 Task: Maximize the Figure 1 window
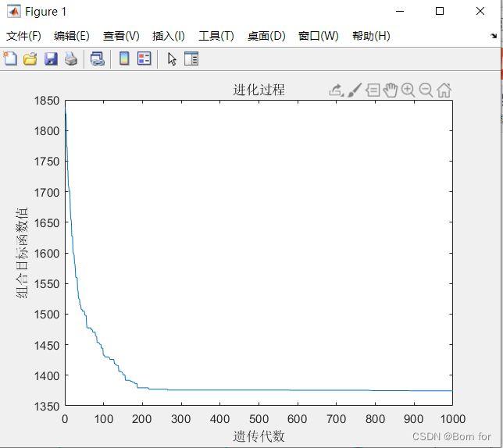click(440, 11)
